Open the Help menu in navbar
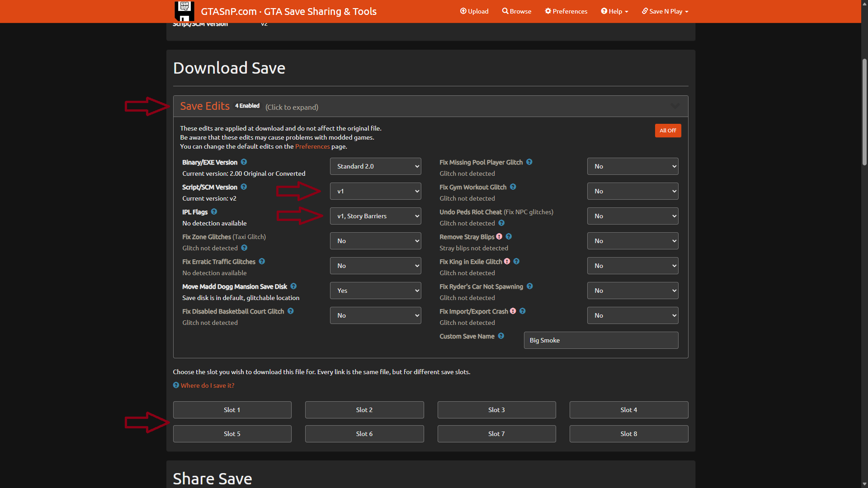Screen dimensions: 868x488 point(614,11)
